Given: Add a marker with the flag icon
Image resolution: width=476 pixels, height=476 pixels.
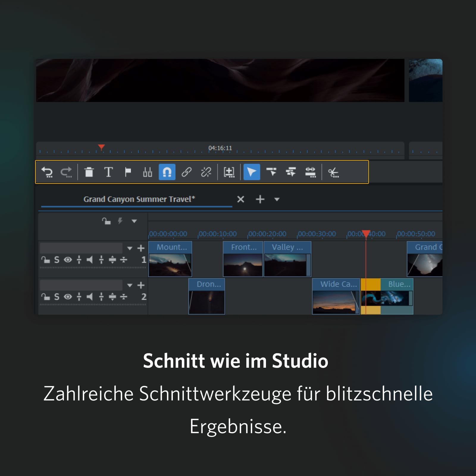Looking at the screenshot, I should coord(128,172).
